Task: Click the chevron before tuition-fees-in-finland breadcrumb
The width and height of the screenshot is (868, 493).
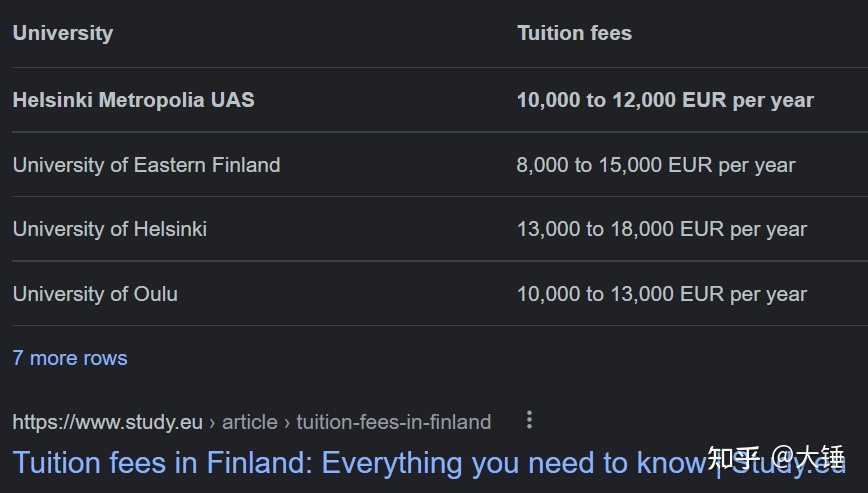Action: click(287, 423)
